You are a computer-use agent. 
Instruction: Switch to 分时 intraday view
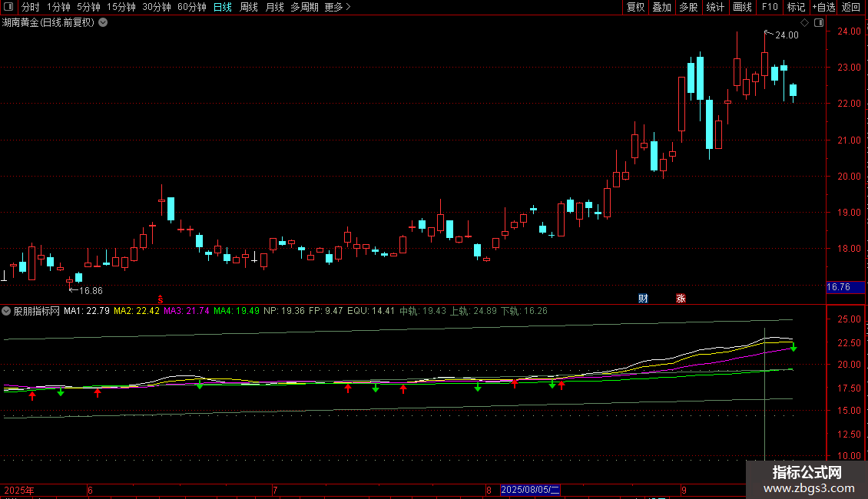pyautogui.click(x=31, y=7)
